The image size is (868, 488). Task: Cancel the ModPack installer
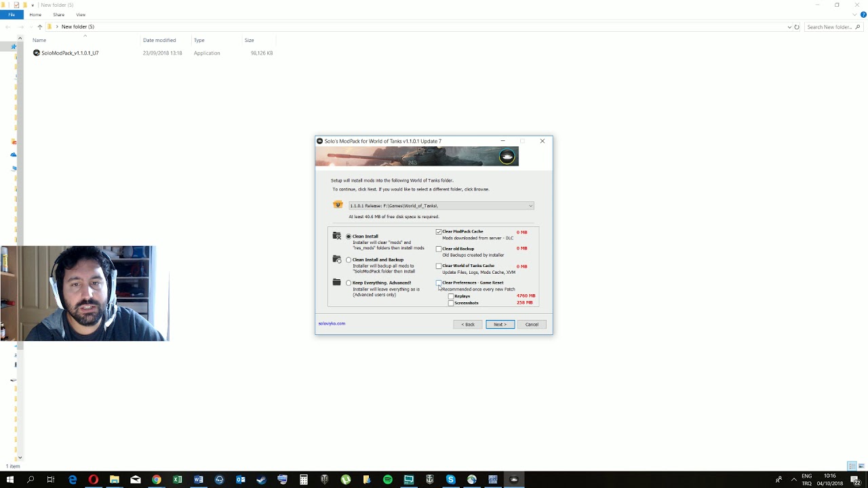click(532, 325)
